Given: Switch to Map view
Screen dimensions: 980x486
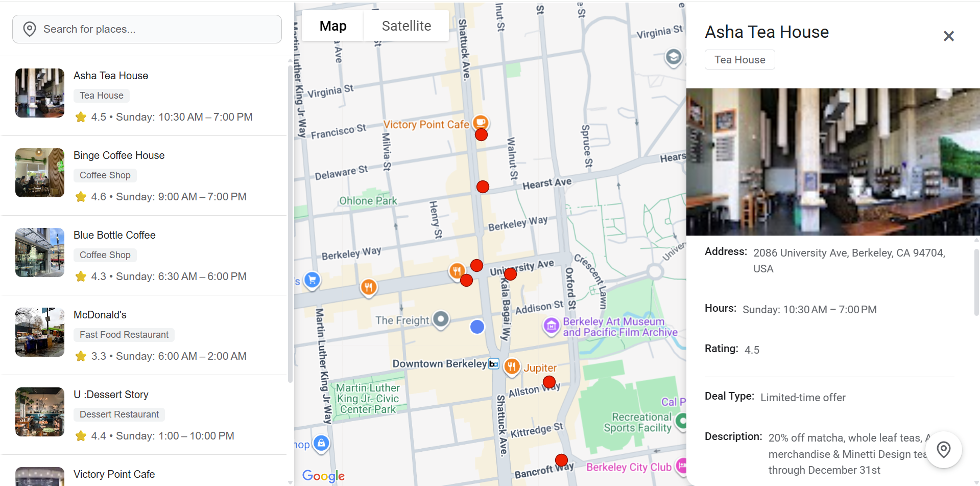Looking at the screenshot, I should coord(333,26).
